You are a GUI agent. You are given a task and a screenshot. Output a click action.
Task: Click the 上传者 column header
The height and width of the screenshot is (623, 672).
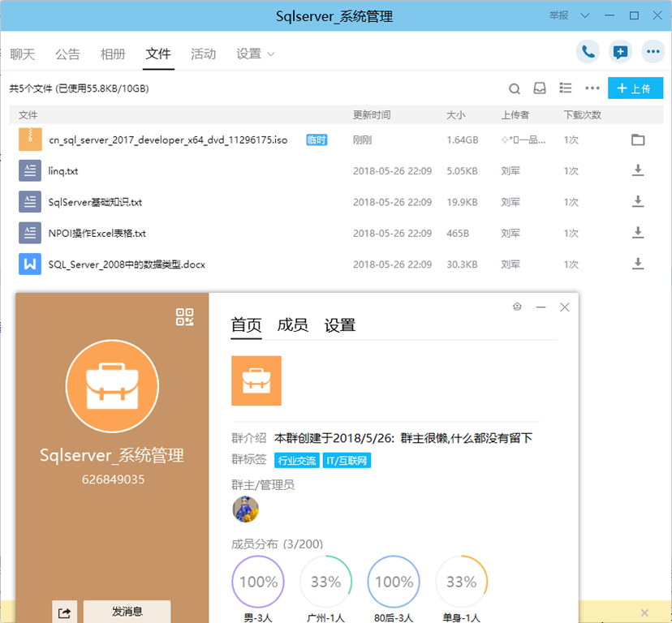tap(515, 115)
